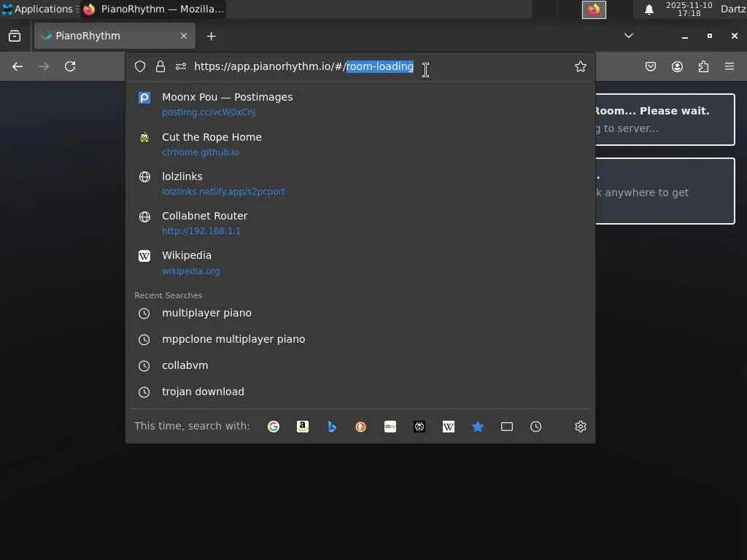
Task: Pick recent search mppclone multiplayer piano
Action: click(x=360, y=340)
